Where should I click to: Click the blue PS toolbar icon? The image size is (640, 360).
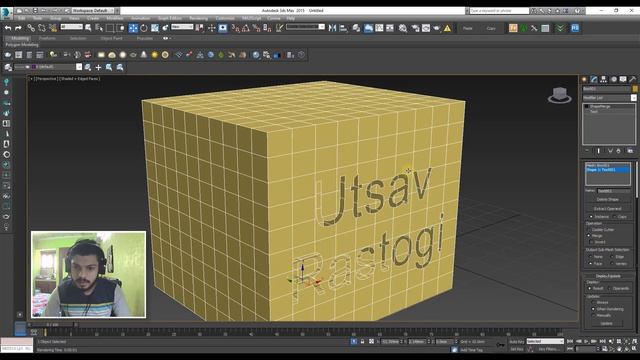[575, 28]
